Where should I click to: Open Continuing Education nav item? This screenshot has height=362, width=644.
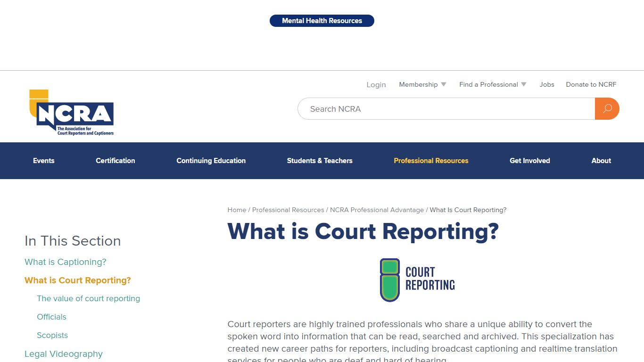coord(211,161)
